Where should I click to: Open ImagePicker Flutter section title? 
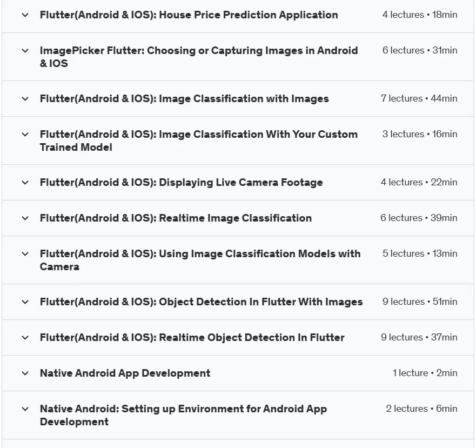(x=199, y=57)
